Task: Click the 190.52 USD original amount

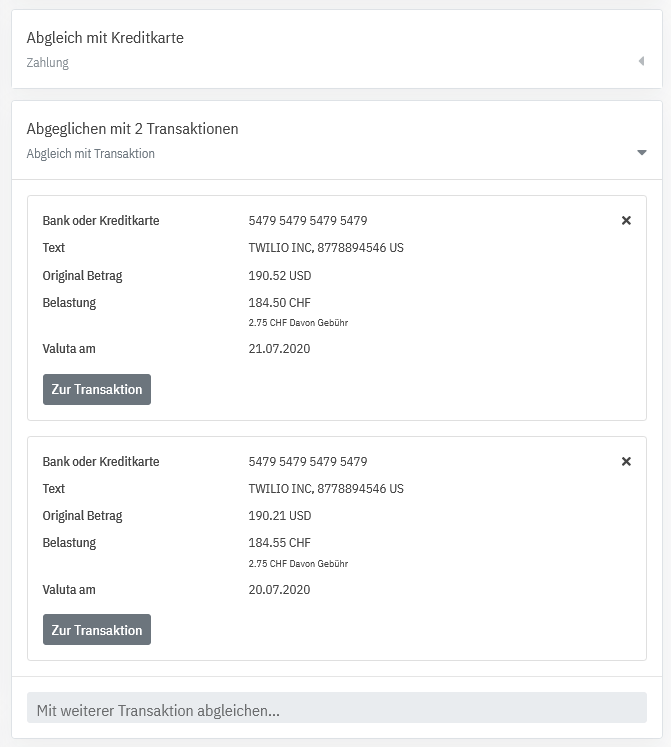Action: tap(280, 275)
